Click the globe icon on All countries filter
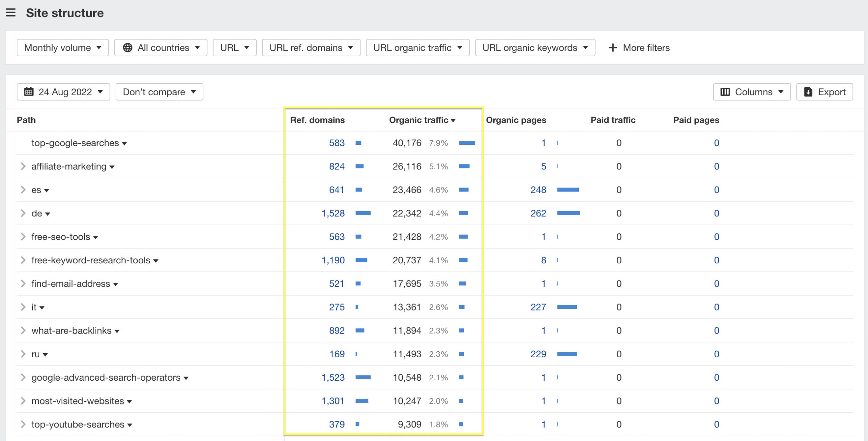Viewport: 868px width, 441px height. click(x=128, y=47)
